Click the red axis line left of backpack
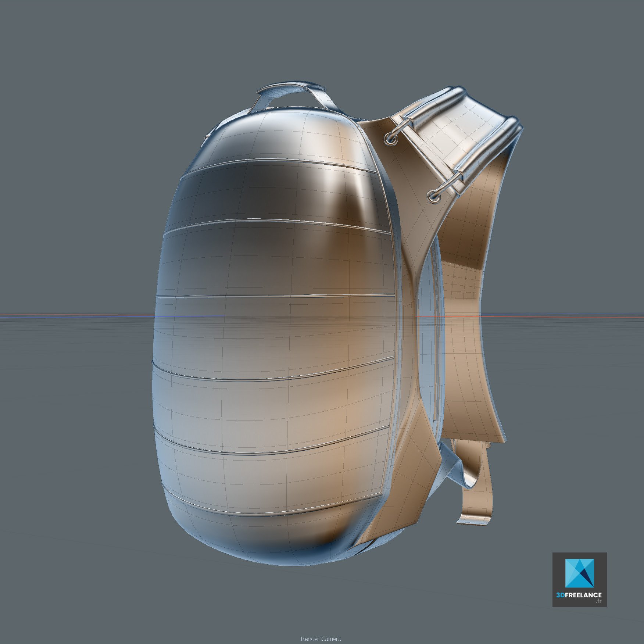644x644 pixels. 74,315
